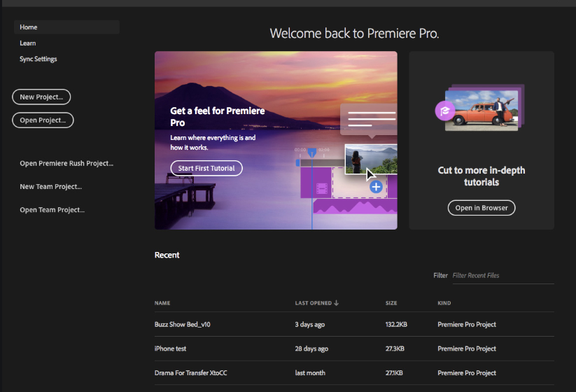Image resolution: width=576 pixels, height=392 pixels.
Task: Click 'Cut to more in-depth tutorials' heading
Action: (x=482, y=176)
